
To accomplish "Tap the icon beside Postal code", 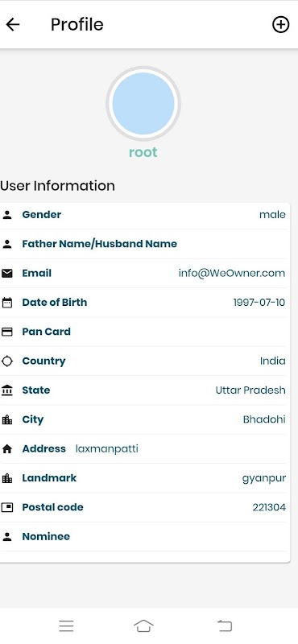I will (7, 507).
